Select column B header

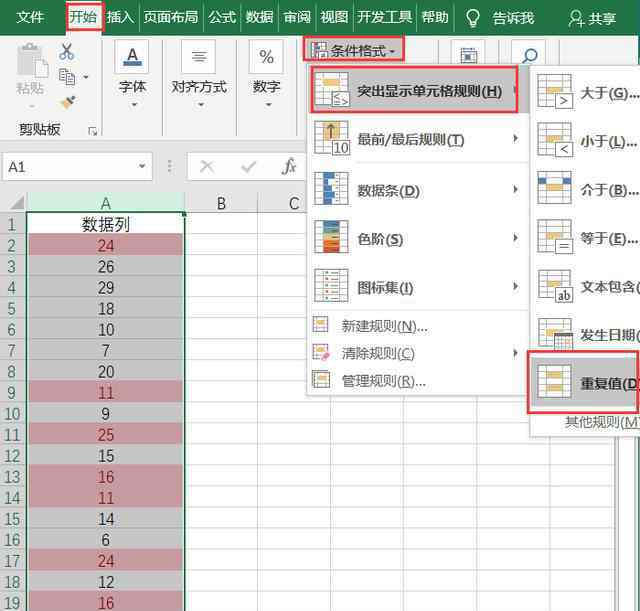221,203
